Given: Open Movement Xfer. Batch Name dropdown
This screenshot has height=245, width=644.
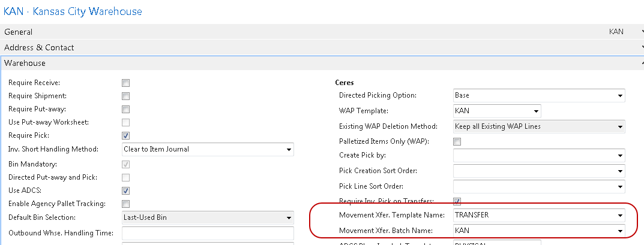Looking at the screenshot, I should [619, 231].
